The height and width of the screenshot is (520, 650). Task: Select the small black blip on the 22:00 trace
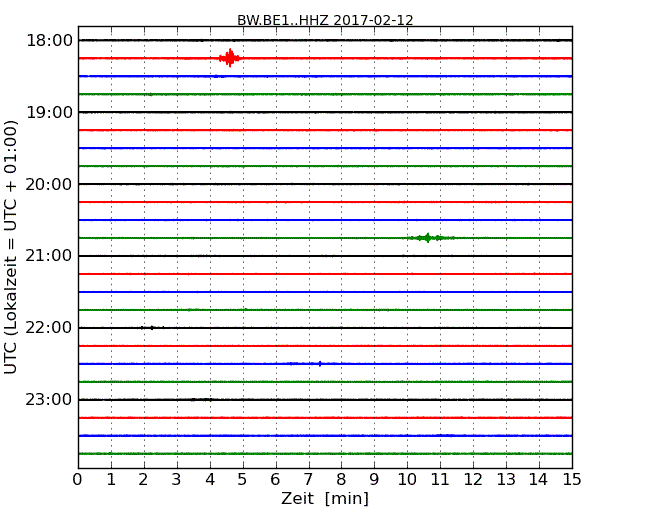pyautogui.click(x=152, y=328)
